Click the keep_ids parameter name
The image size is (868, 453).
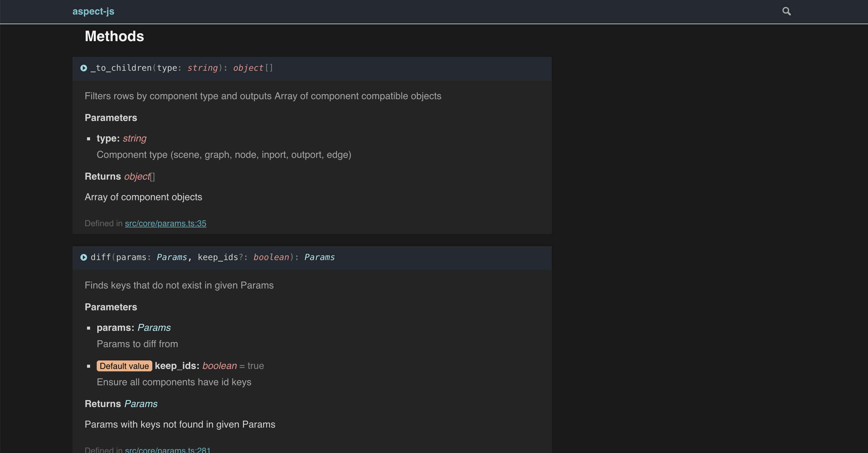point(177,366)
